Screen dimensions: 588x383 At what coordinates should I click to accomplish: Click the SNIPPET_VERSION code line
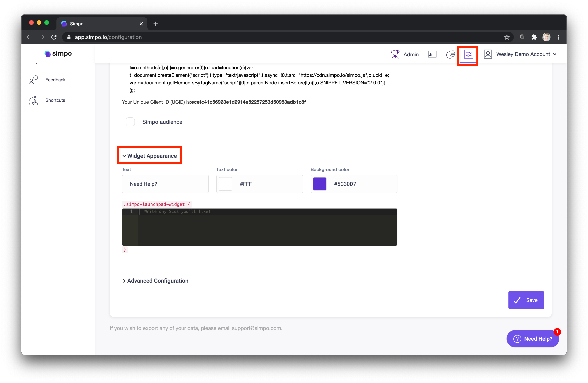257,83
